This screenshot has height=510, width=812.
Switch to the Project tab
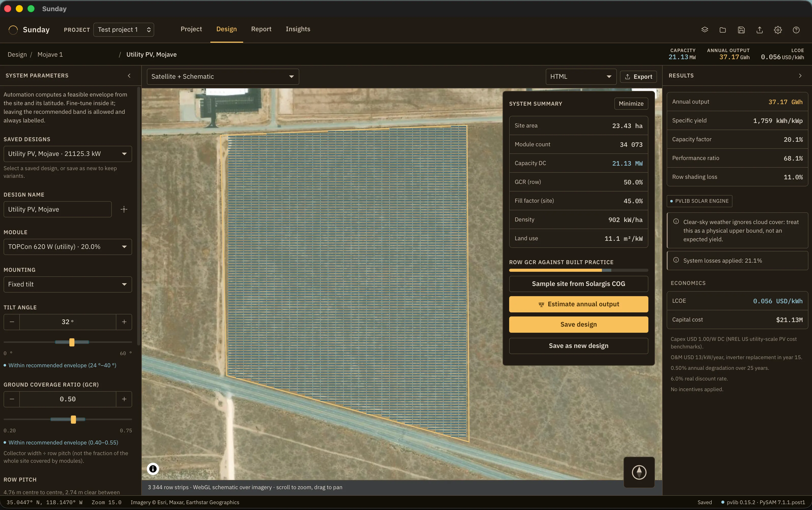[x=191, y=29]
